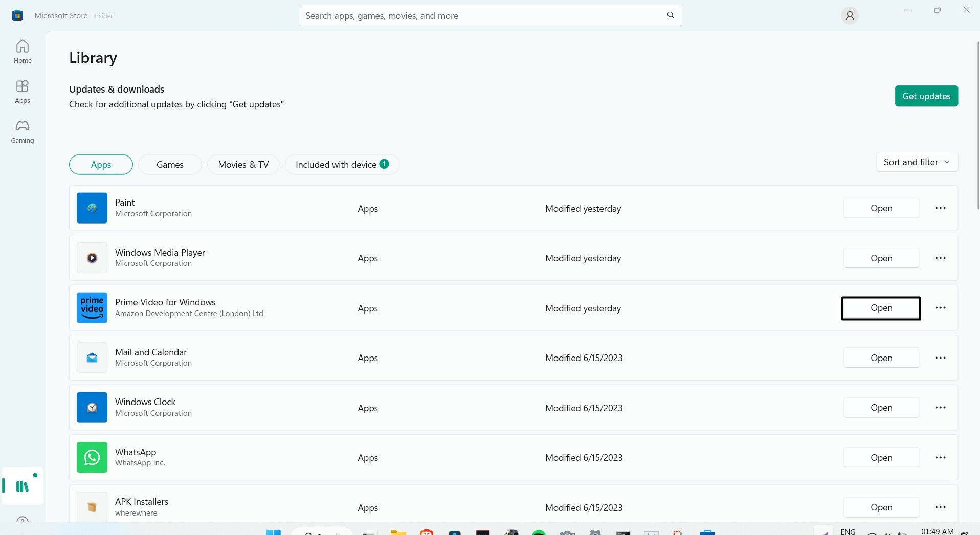The image size is (980, 535).
Task: Show more options for Windows Clock
Action: (x=940, y=408)
